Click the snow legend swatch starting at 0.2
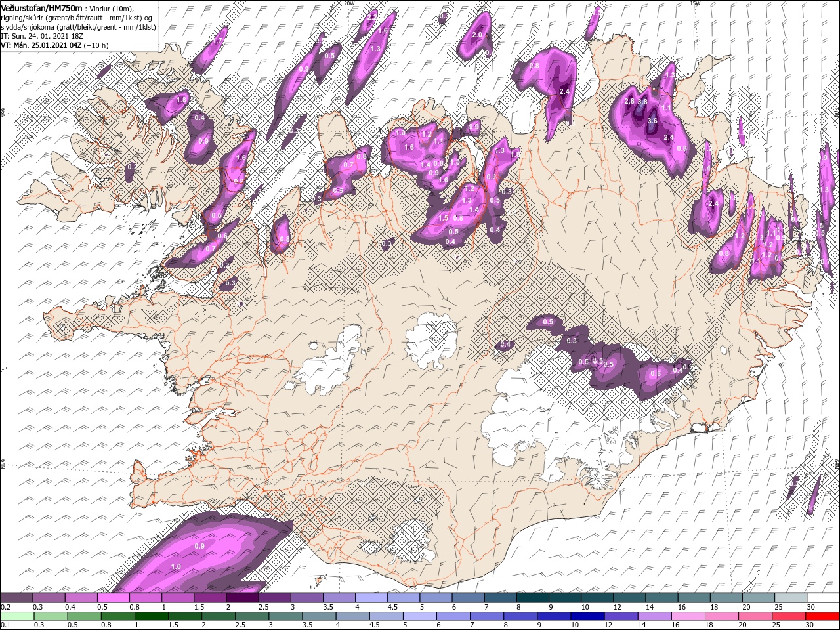840x630 pixels. (16, 597)
